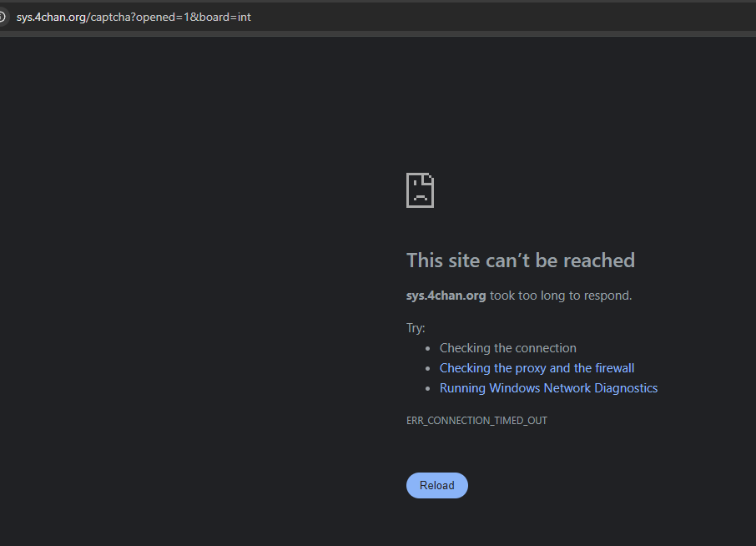Click the sad page error icon
Viewport: 756px width, 546px height.
(x=420, y=190)
